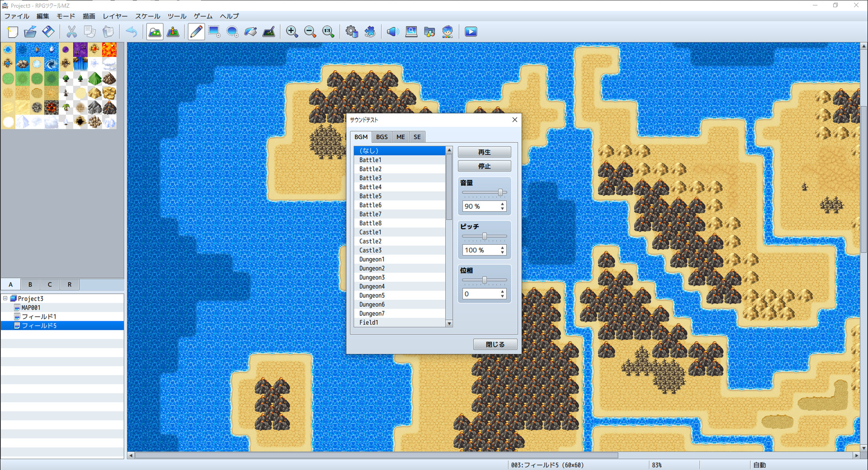The height and width of the screenshot is (470, 868).
Task: Select Dungeon3 in the BGM list
Action: coord(372,277)
